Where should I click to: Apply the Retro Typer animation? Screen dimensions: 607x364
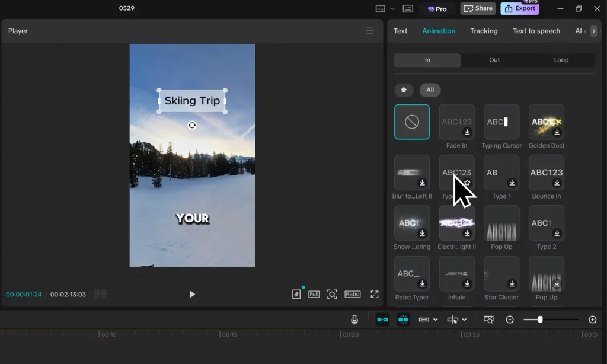click(x=412, y=274)
